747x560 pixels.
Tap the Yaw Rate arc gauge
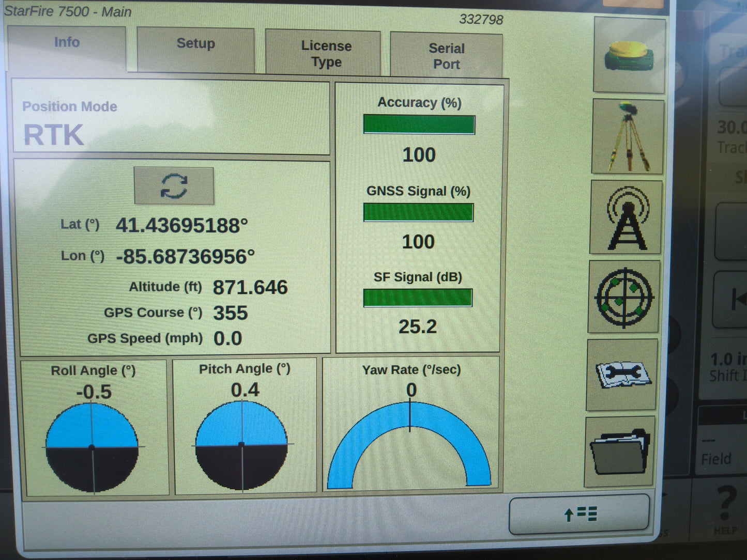pyautogui.click(x=409, y=445)
